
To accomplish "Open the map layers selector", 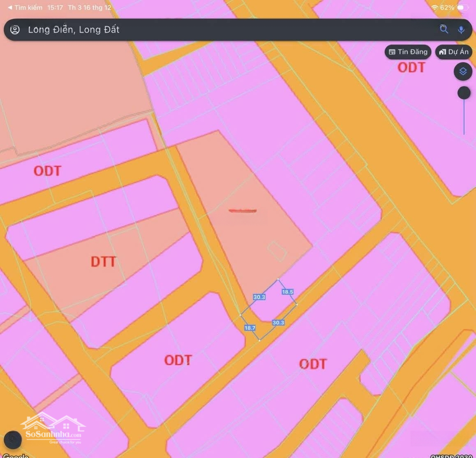I will coord(463,71).
